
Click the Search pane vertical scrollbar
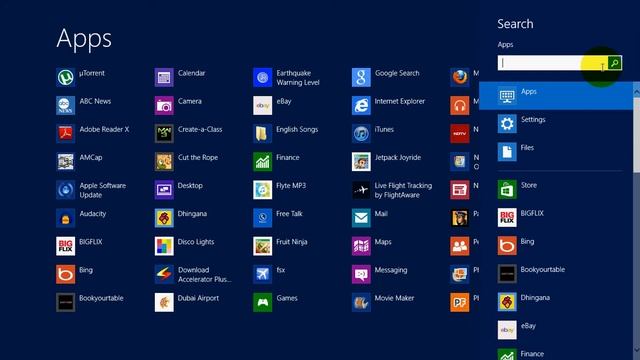[x=636, y=135]
